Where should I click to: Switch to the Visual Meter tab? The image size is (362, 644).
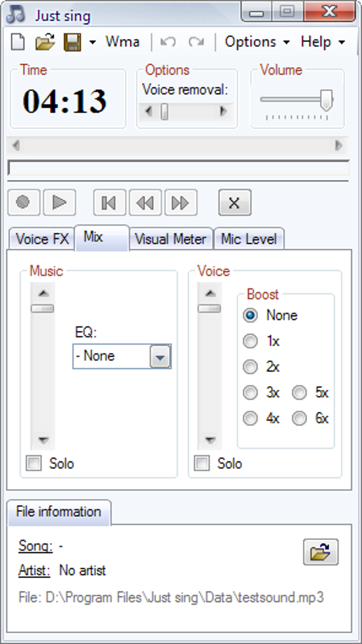[171, 239]
